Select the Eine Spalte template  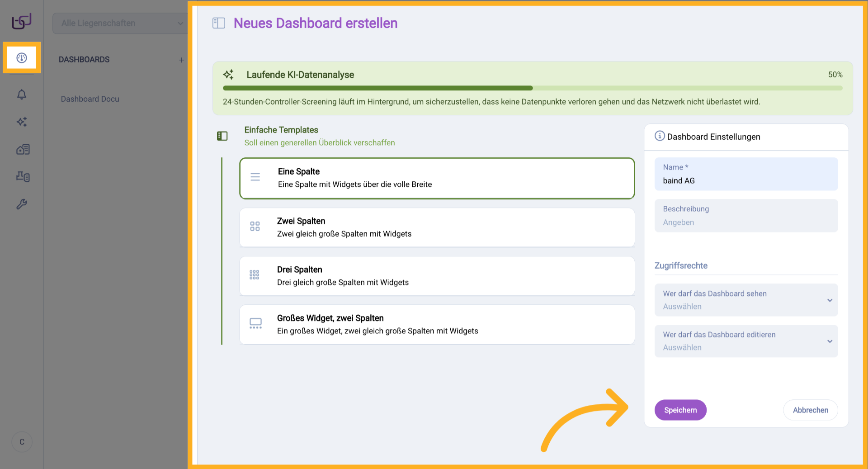pyautogui.click(x=436, y=178)
